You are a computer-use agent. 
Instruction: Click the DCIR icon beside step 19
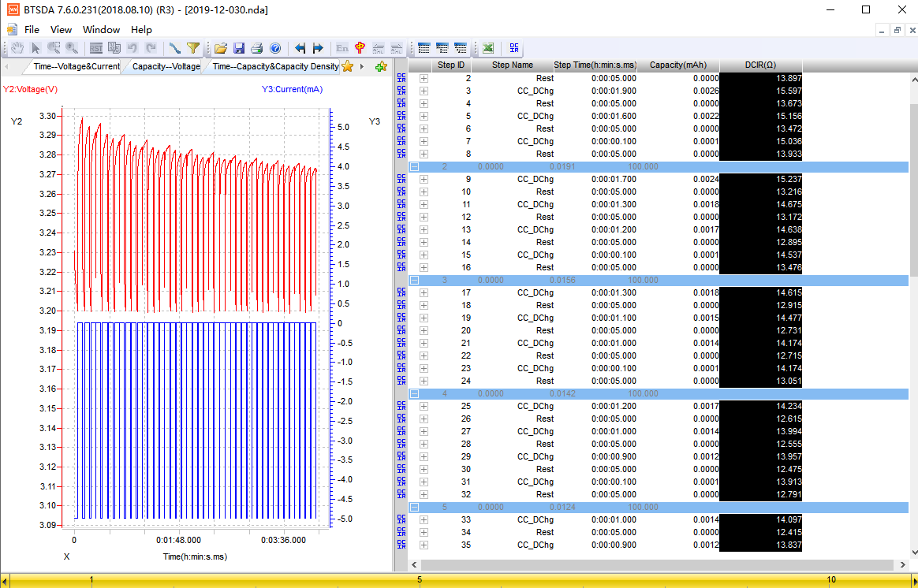click(401, 318)
